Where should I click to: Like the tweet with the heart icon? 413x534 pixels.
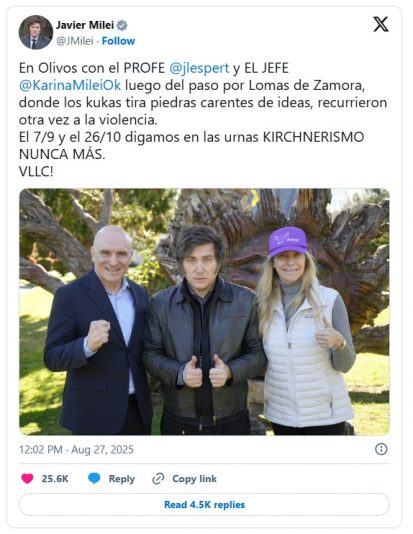27,478
